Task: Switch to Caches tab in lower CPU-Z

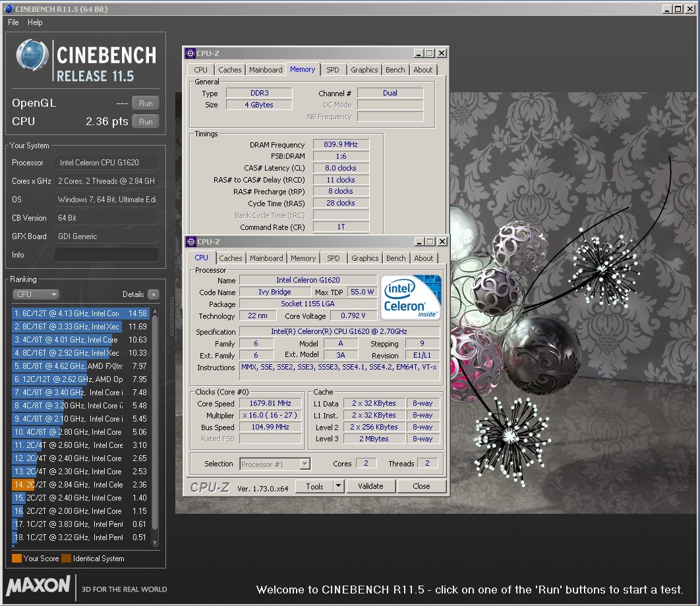Action: tap(230, 258)
